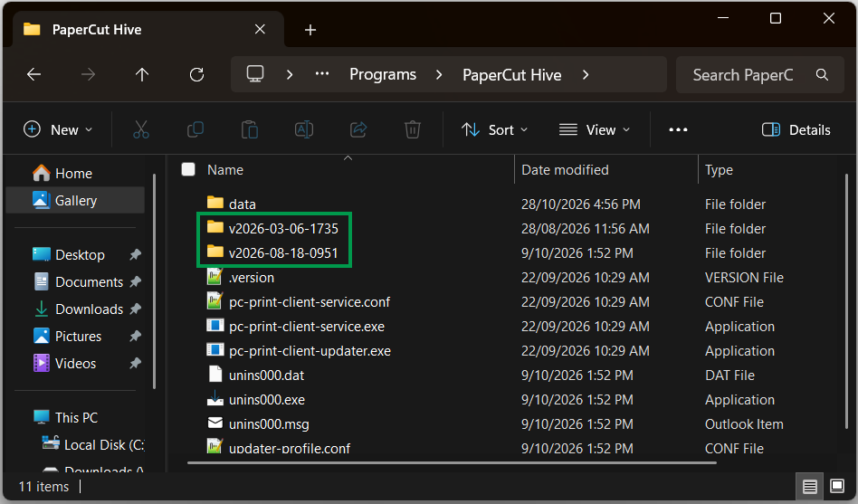Refresh the PaperCut Hive folder
Screen dimensions: 858x504
click(x=196, y=74)
